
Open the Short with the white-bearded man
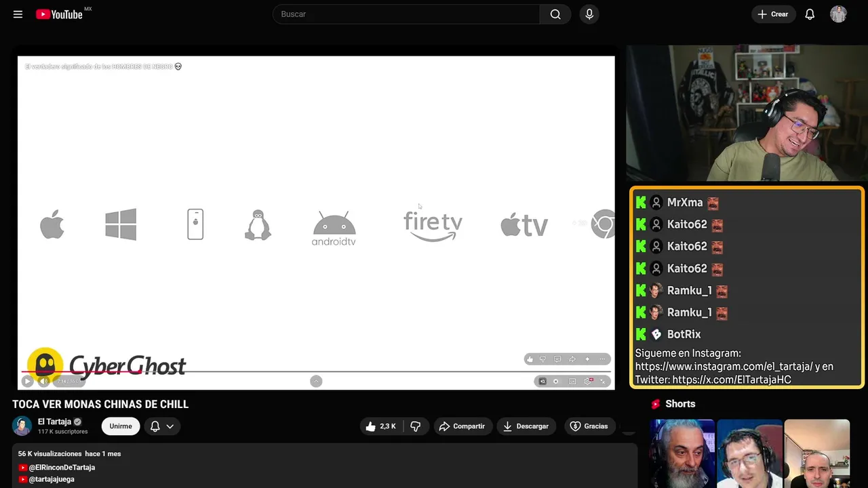point(682,453)
